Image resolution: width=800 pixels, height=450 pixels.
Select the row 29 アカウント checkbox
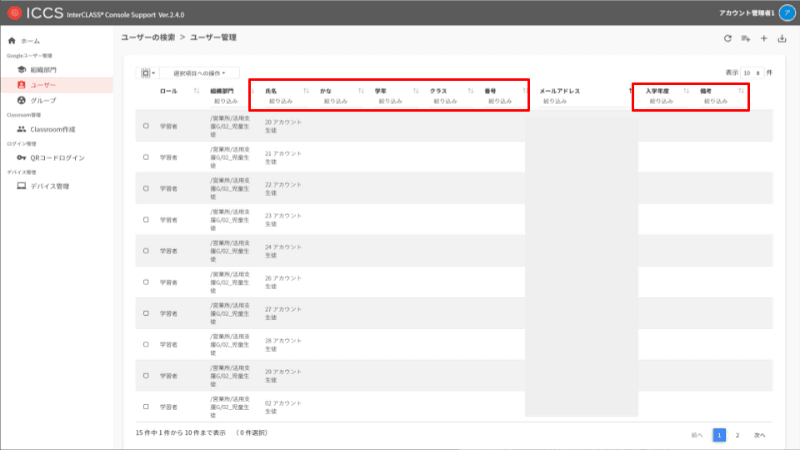tap(146, 376)
